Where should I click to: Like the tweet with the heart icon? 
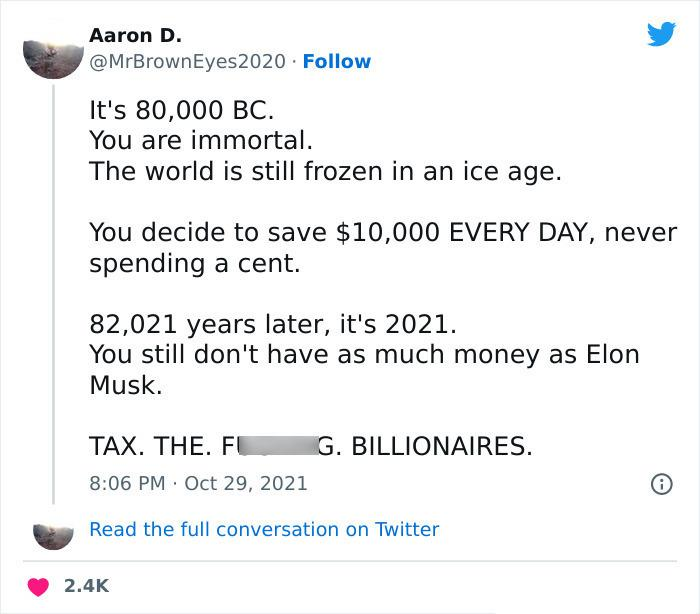pyautogui.click(x=38, y=586)
